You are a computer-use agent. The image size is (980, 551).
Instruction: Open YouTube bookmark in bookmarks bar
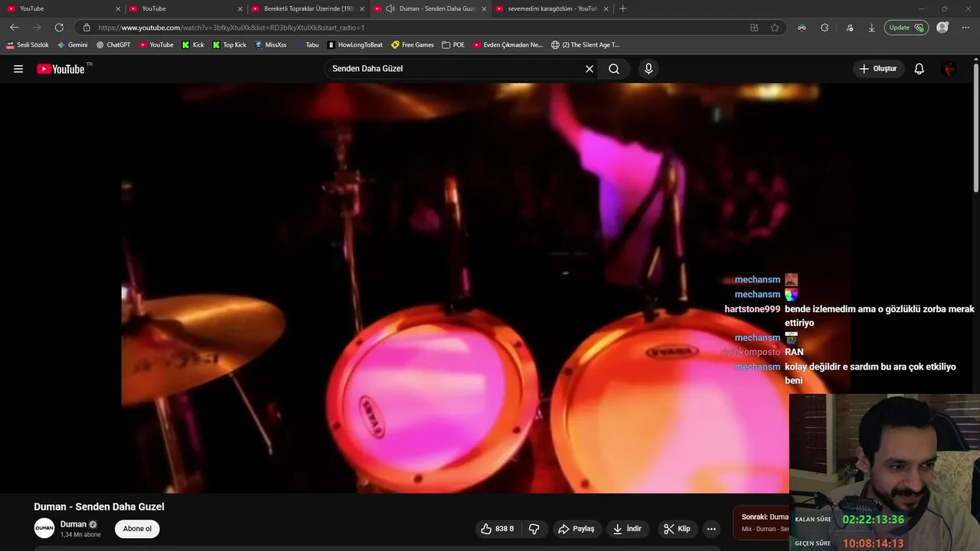(156, 45)
